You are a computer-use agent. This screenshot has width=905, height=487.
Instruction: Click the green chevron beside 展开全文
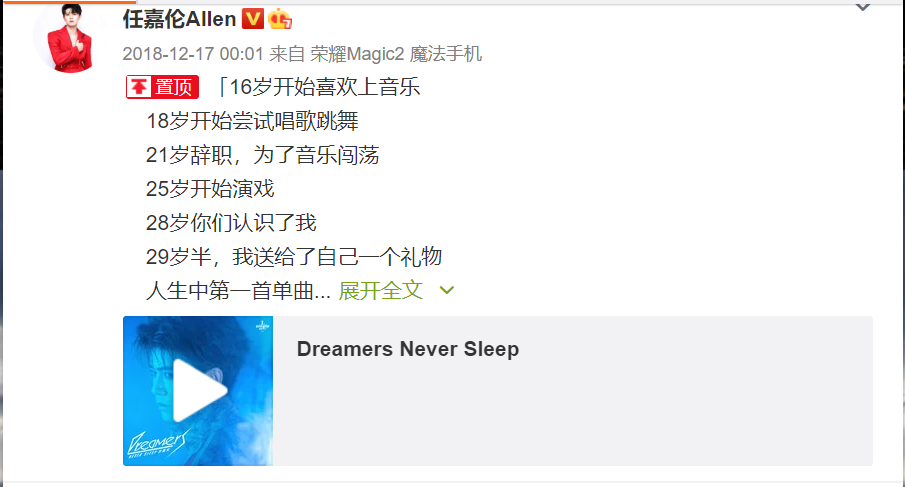pyautogui.click(x=447, y=290)
